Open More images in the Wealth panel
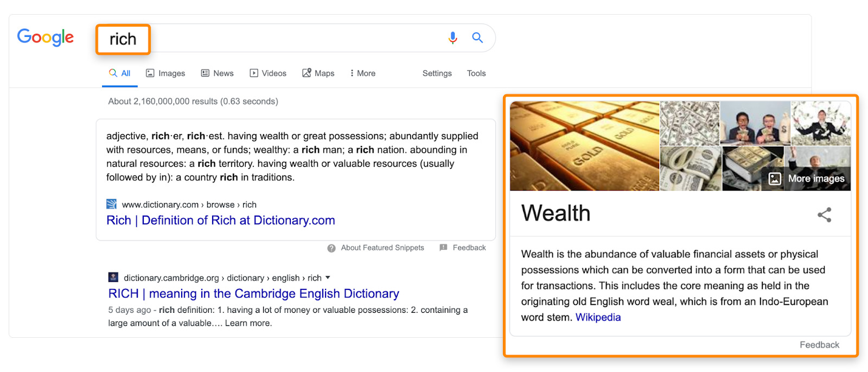Screen dimensions: 868x372 pyautogui.click(x=808, y=178)
